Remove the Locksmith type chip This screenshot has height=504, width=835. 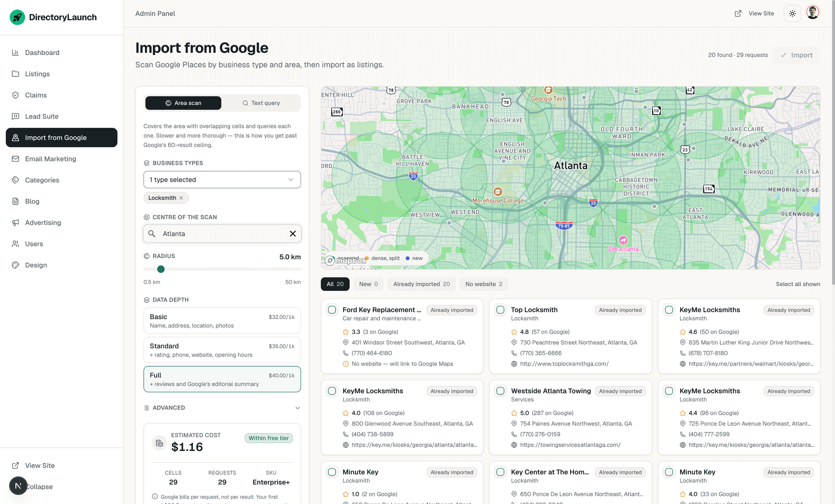click(x=181, y=198)
